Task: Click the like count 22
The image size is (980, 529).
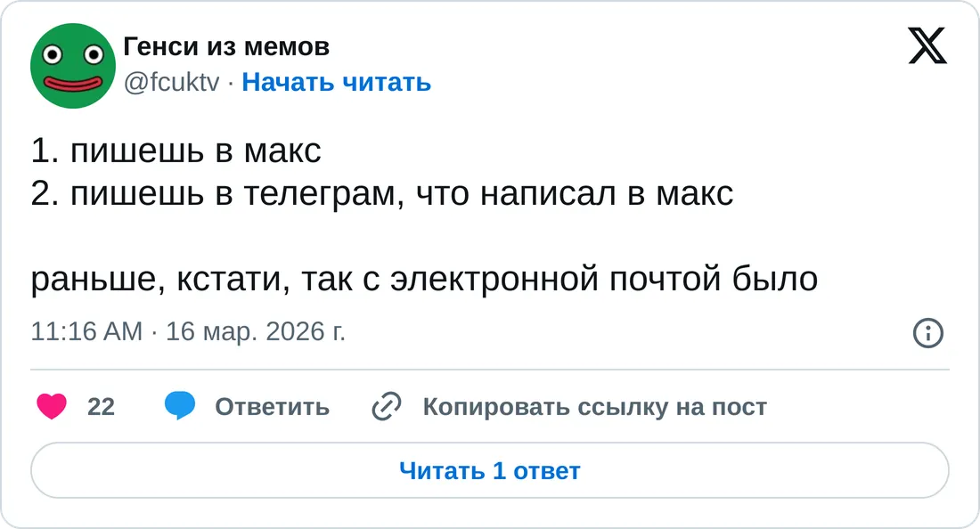Action: (x=102, y=407)
